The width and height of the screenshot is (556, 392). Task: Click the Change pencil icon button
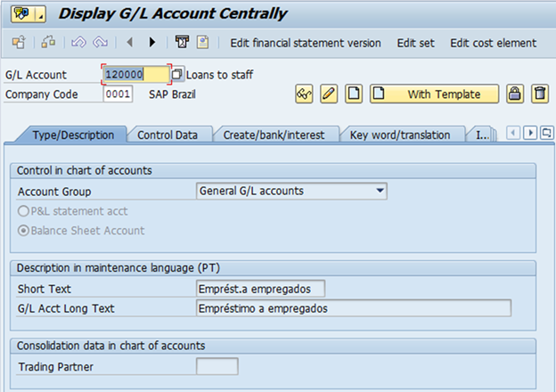click(329, 94)
